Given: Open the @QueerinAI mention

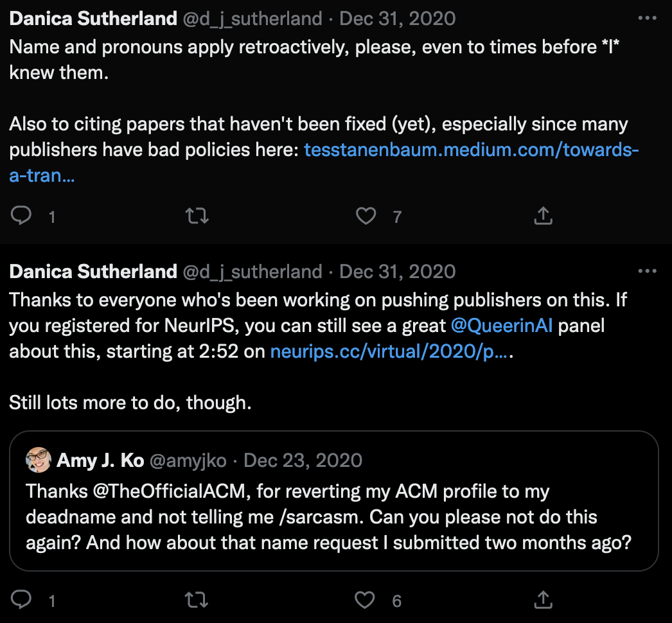Looking at the screenshot, I should pos(501,326).
